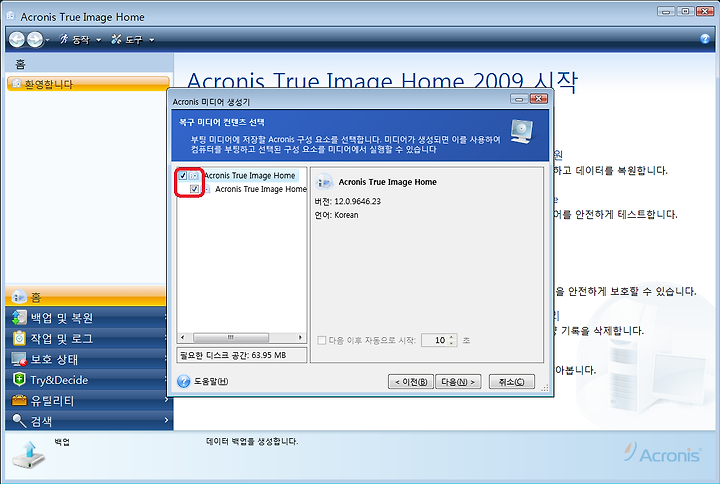
Task: Decrease the auto-start seconds stepper
Action: [452, 343]
